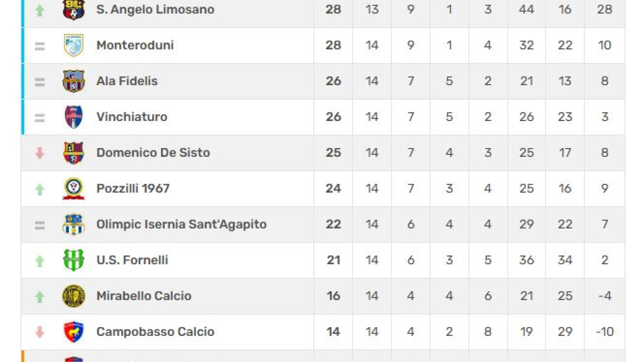The height and width of the screenshot is (362, 644).
Task: Click the Domenico De Sisto crest
Action: pyautogui.click(x=73, y=153)
